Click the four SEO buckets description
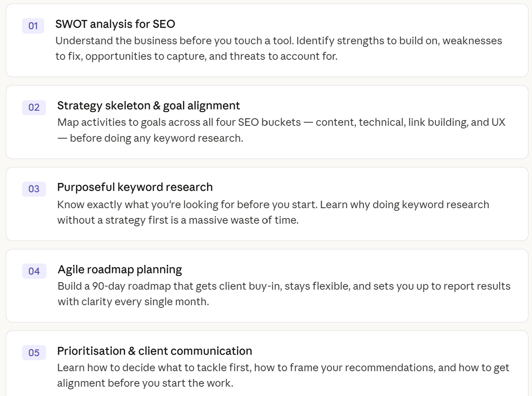The image size is (532, 396). pyautogui.click(x=281, y=130)
